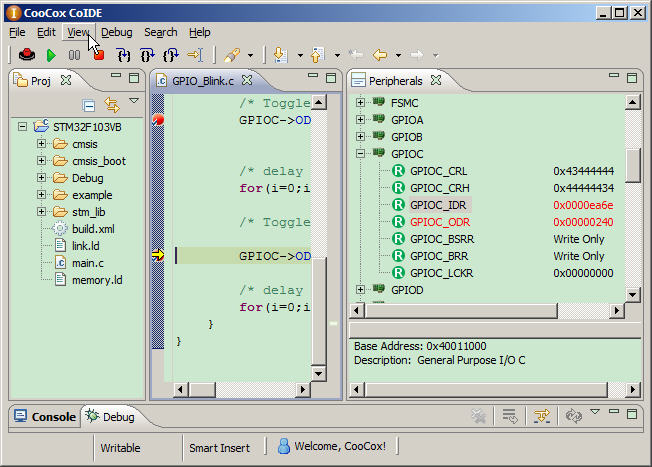Maximize the Peripherals panel
The width and height of the screenshot is (652, 467).
[x=632, y=78]
